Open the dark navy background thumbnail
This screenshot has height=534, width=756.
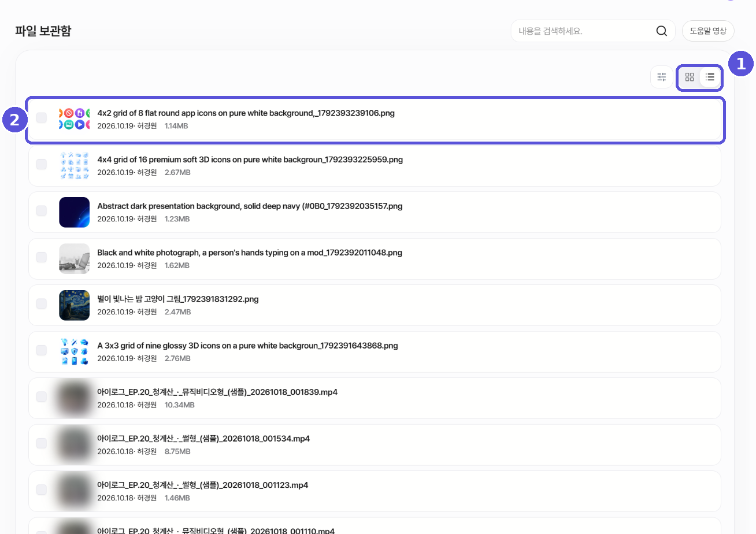tap(75, 212)
